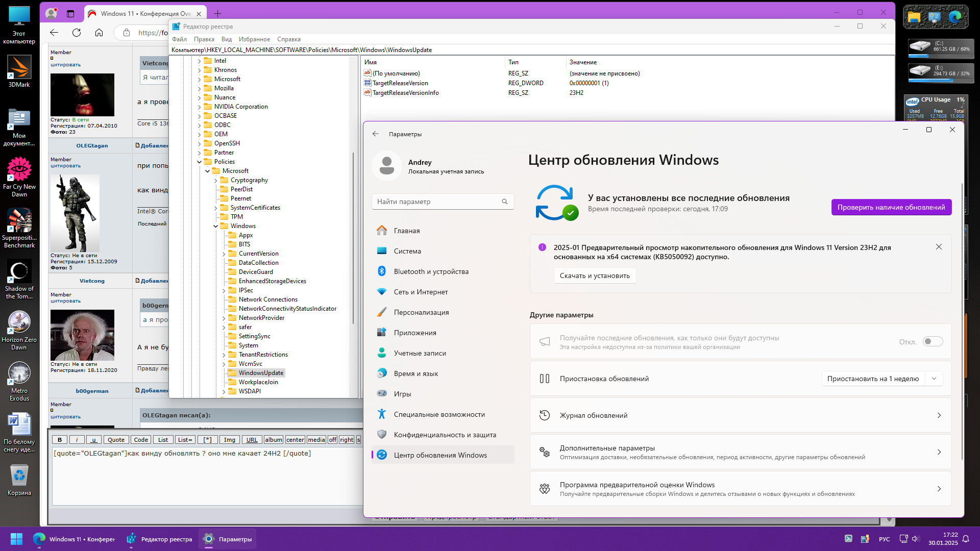The width and height of the screenshot is (980, 551).
Task: Click Проверить наличие обновлений button
Action: (x=891, y=207)
